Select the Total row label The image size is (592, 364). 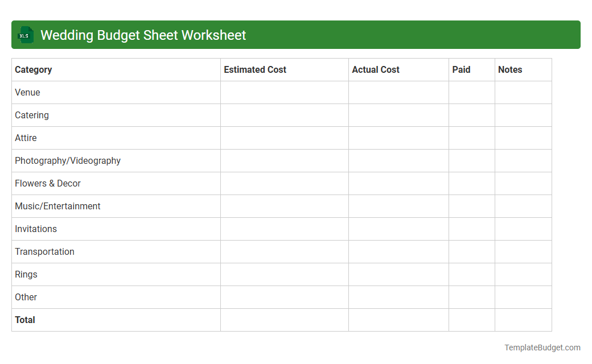click(x=25, y=320)
